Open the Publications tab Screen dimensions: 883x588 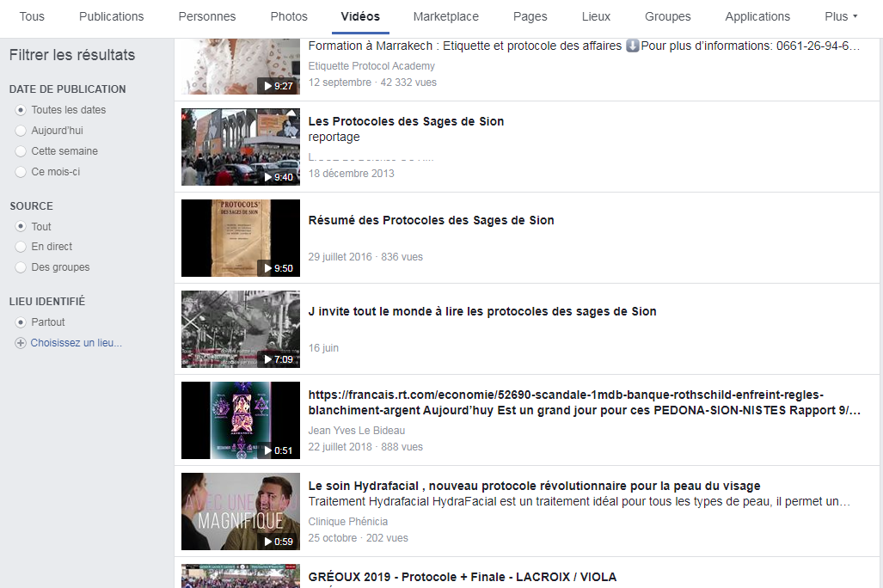click(112, 17)
